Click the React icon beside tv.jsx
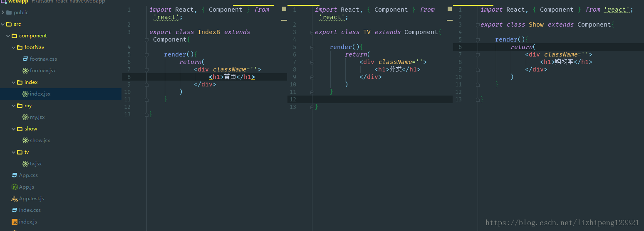Image resolution: width=644 pixels, height=231 pixels. [x=25, y=164]
